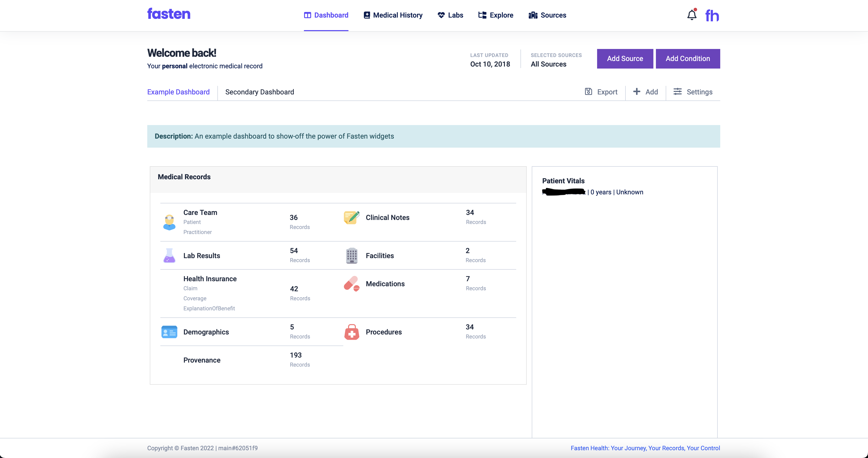The height and width of the screenshot is (458, 868).
Task: Click the Medications pill icon
Action: [x=351, y=284]
